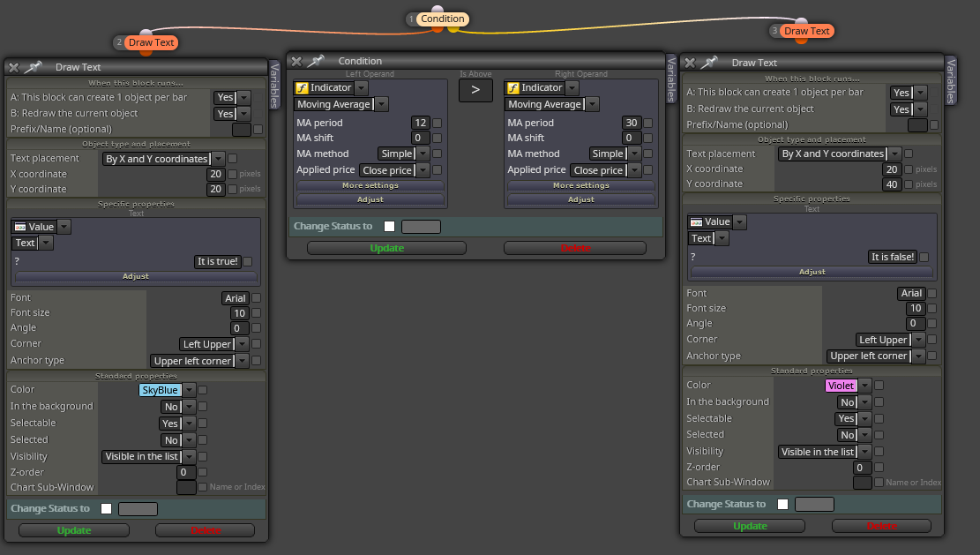Toggle checkbox beside 'It is true!' text
The height and width of the screenshot is (555, 980).
pyautogui.click(x=248, y=262)
